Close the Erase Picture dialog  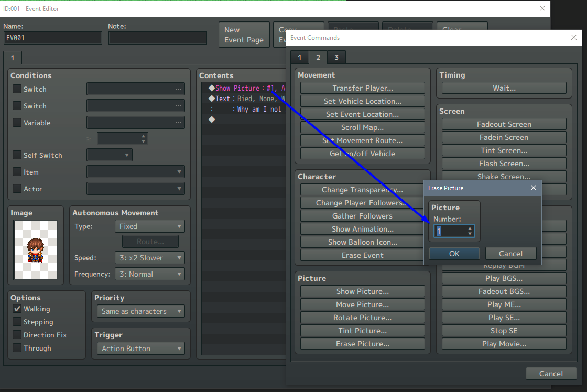click(534, 188)
